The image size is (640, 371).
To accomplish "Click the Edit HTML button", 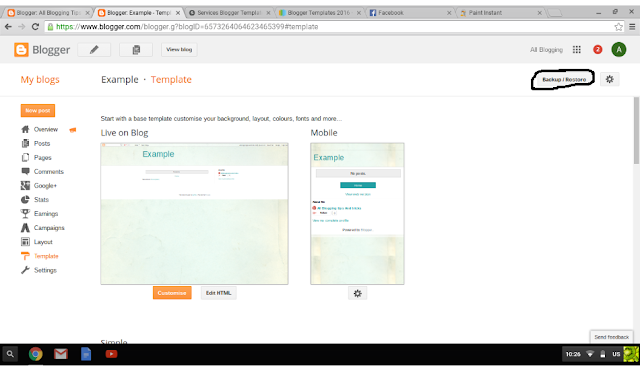I will coord(218,293).
